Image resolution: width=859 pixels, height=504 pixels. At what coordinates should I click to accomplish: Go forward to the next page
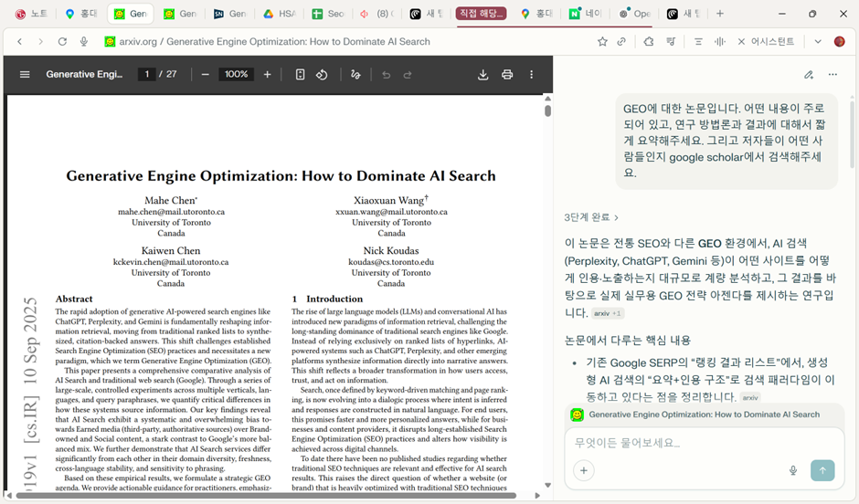click(x=40, y=42)
